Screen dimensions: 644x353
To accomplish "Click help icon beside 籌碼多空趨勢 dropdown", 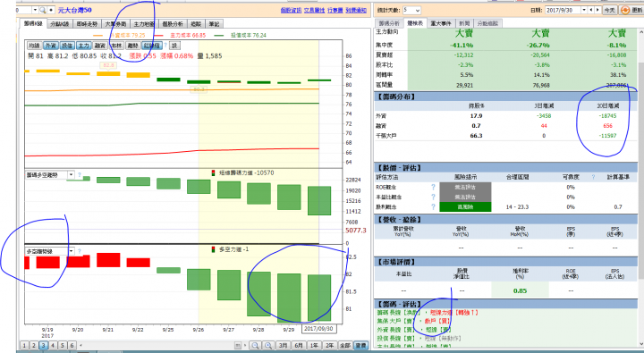I will pyautogui.click(x=80, y=175).
